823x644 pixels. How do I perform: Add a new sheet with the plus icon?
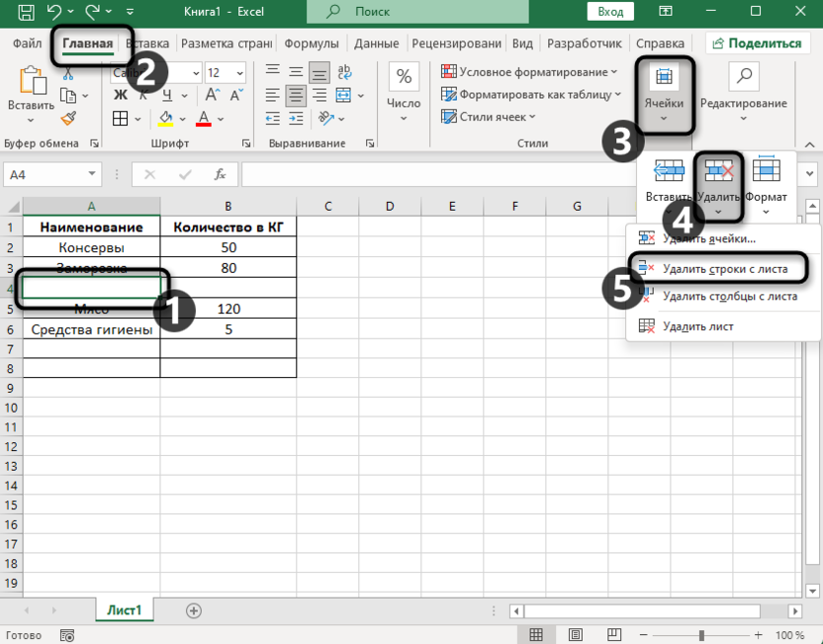tap(194, 610)
